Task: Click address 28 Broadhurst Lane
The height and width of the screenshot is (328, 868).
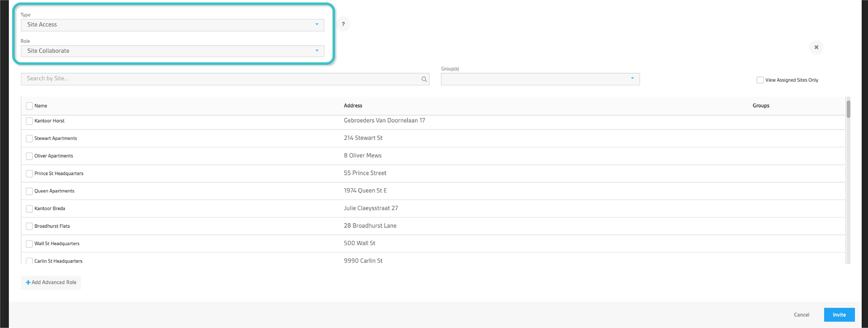Action: point(370,226)
